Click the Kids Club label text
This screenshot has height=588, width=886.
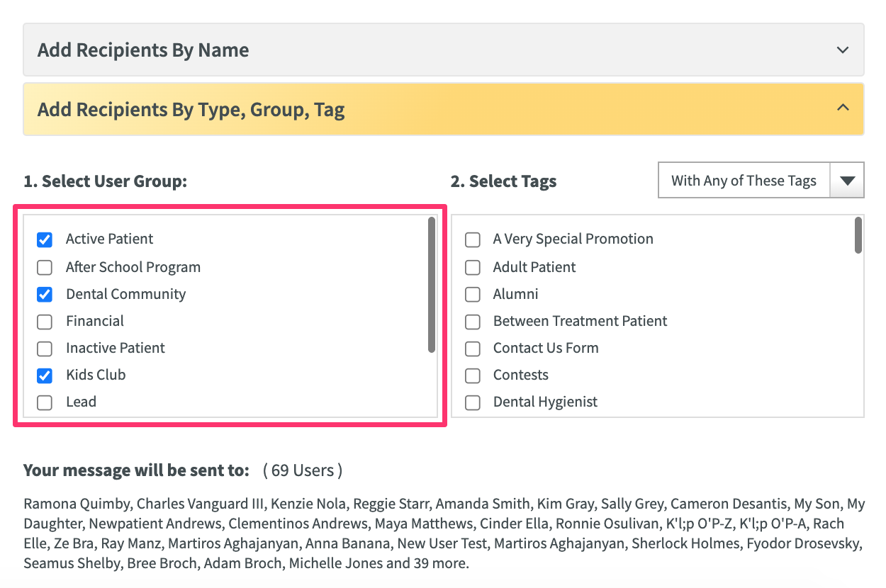tap(96, 375)
